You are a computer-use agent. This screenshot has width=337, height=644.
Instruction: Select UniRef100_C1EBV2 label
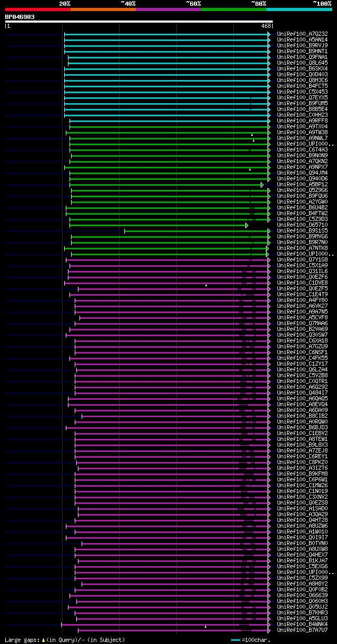pyautogui.click(x=302, y=434)
